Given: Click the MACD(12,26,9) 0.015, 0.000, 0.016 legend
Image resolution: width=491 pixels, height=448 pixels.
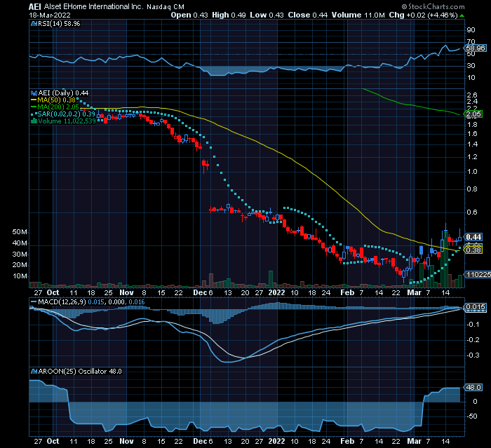Looking at the screenshot, I should [91, 302].
